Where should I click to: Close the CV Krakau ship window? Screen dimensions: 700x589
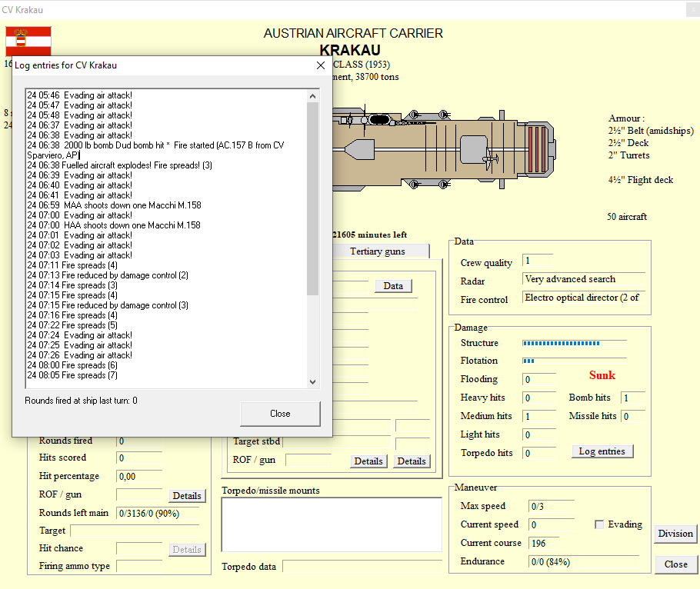[x=675, y=564]
